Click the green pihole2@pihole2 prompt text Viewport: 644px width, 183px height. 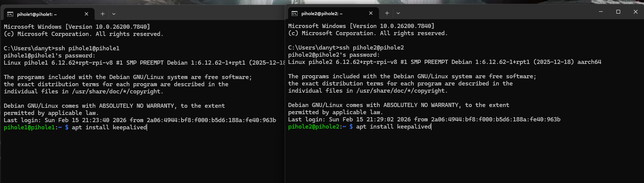(314, 127)
